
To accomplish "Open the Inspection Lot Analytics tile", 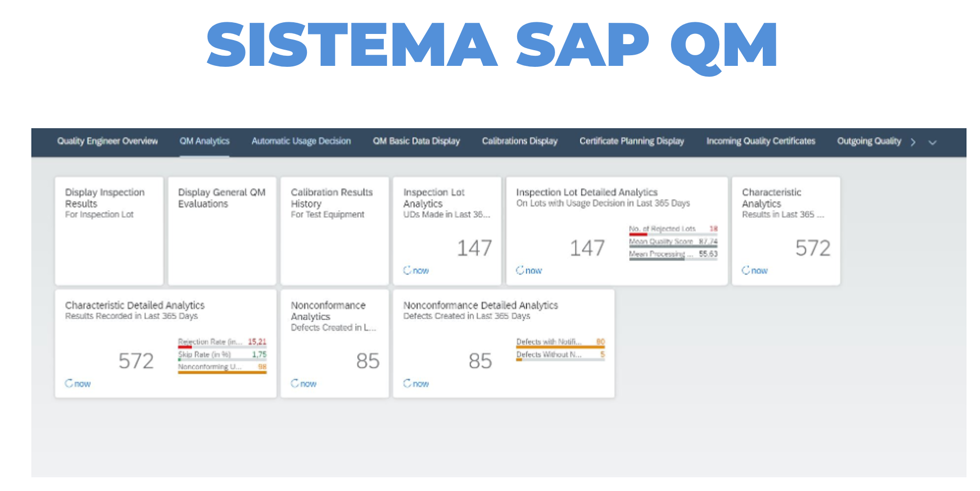I will click(x=447, y=231).
